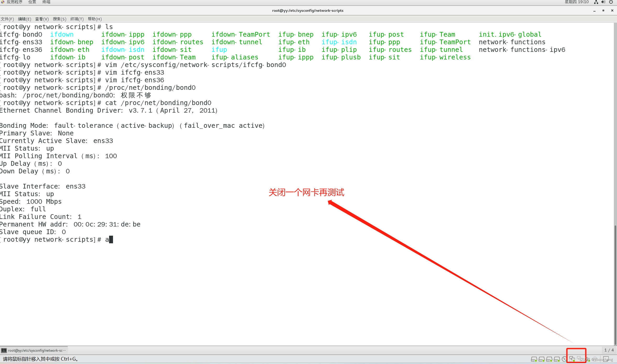The height and width of the screenshot is (364, 617).
Task: Click the volume speaker icon in top panel
Action: click(x=603, y=2)
